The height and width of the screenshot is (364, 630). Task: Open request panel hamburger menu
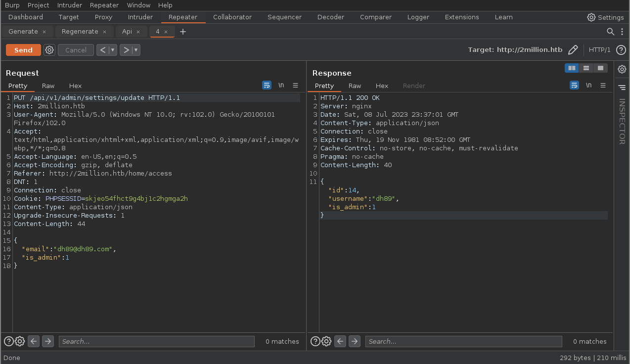pos(296,85)
